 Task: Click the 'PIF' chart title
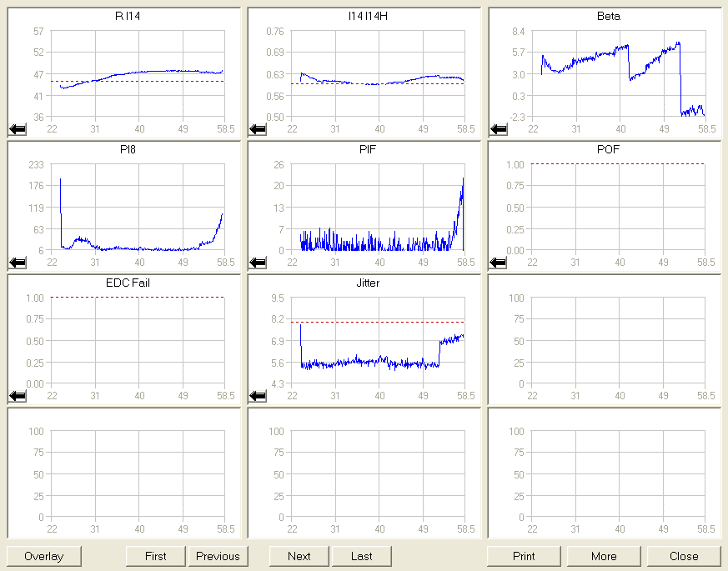(368, 149)
